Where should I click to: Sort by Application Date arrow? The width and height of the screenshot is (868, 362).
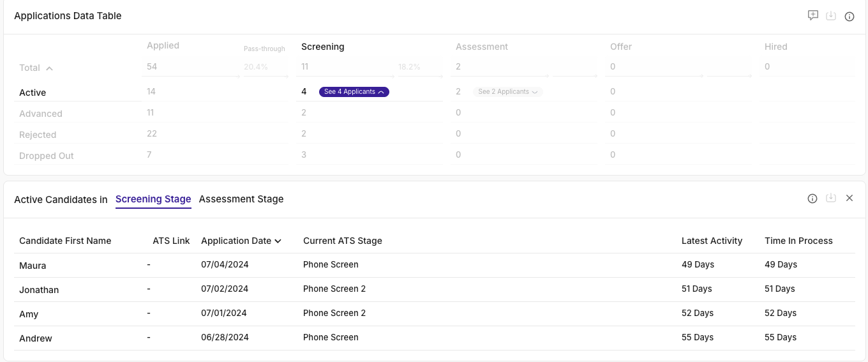pos(278,241)
